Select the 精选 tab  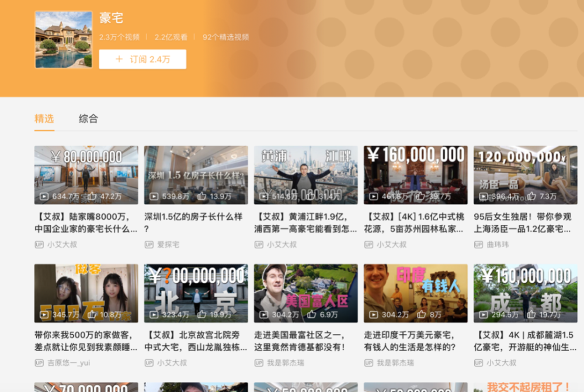(x=44, y=119)
